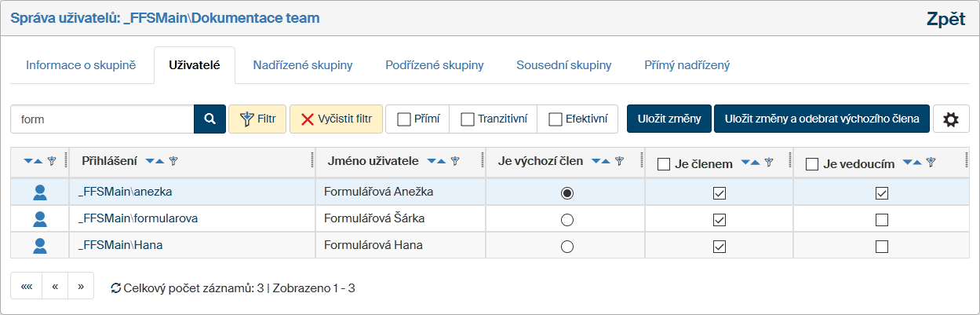The width and height of the screenshot is (980, 315).
Task: Sort by Je výchozí člen arrows
Action: (x=601, y=161)
